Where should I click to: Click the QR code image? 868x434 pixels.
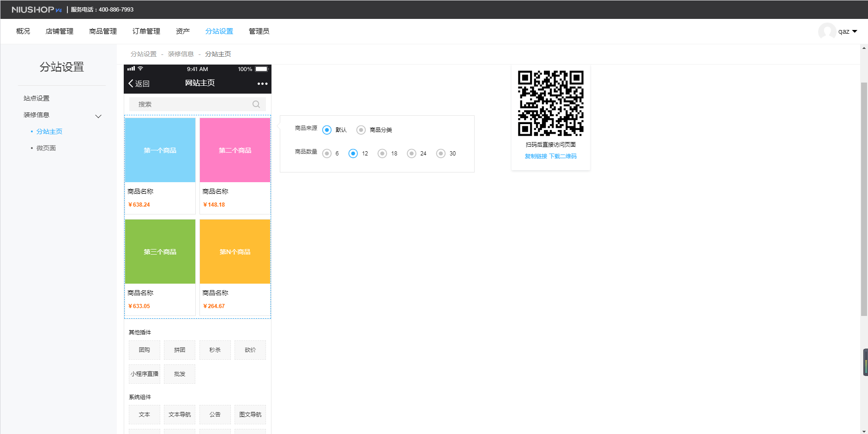click(550, 103)
